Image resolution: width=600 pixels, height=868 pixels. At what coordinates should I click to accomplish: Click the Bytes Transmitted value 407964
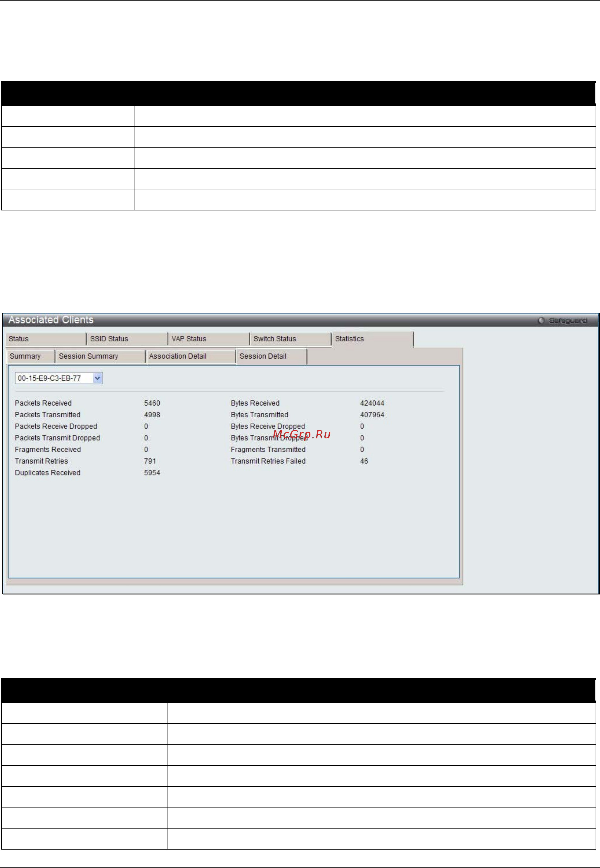[372, 415]
